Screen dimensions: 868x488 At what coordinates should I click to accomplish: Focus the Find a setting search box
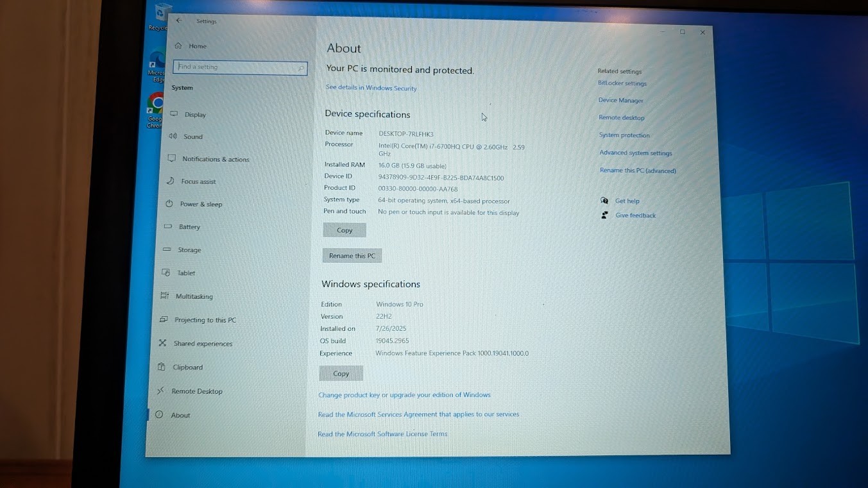click(240, 67)
